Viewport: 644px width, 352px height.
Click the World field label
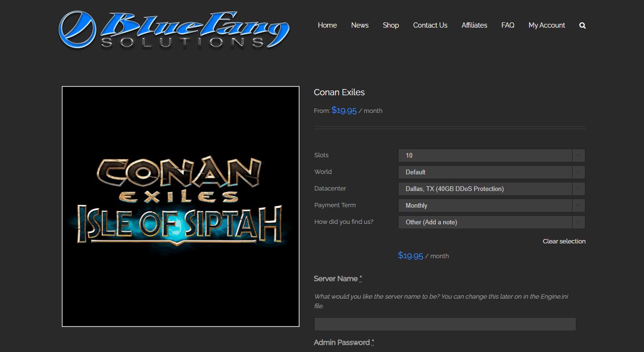click(323, 172)
